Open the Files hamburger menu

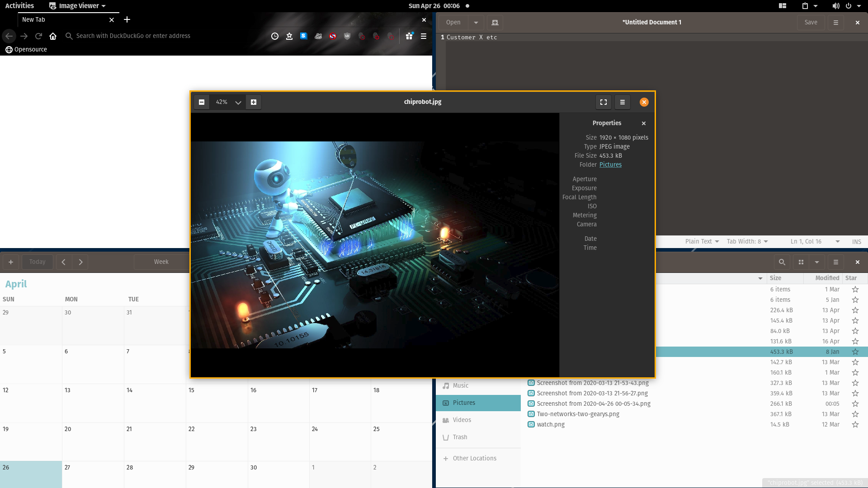point(836,262)
